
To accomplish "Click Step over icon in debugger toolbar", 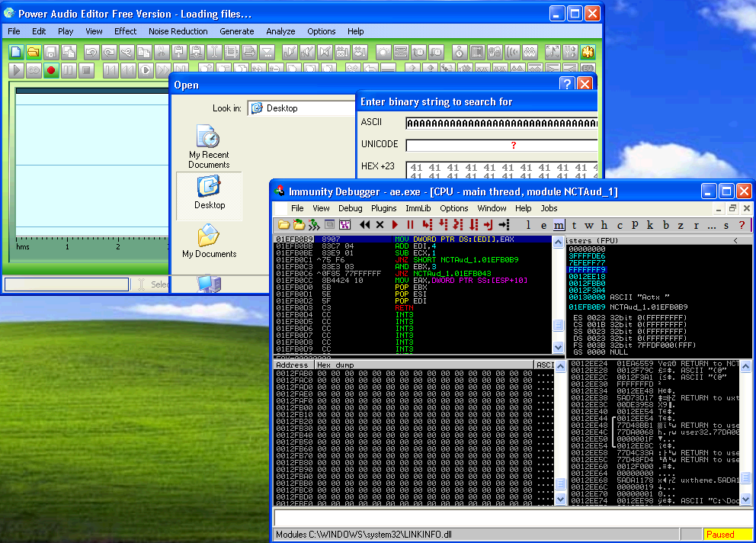I will click(443, 225).
